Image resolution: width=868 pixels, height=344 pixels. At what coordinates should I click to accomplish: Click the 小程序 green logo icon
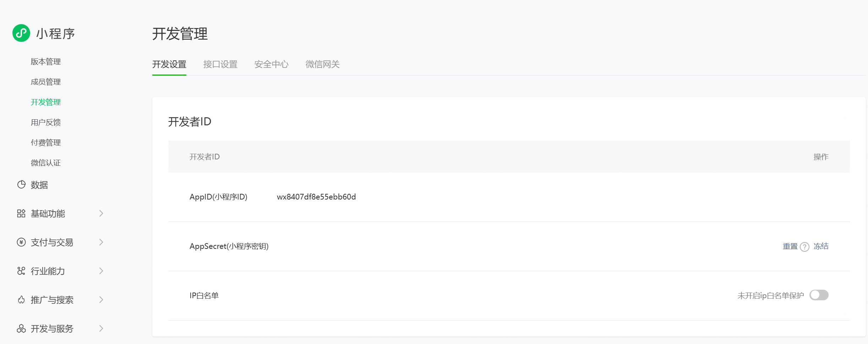click(x=21, y=33)
